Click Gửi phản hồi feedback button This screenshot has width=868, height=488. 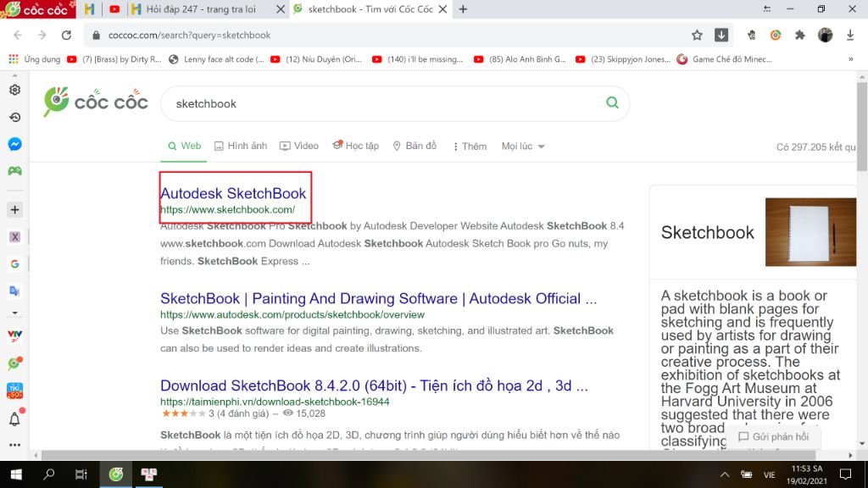[774, 436]
